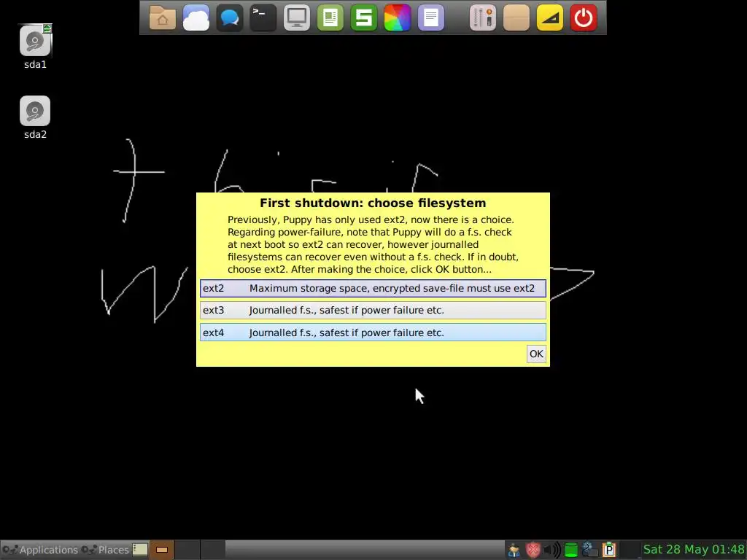Select the ext2 filesystem option
747x560 pixels.
(x=373, y=288)
